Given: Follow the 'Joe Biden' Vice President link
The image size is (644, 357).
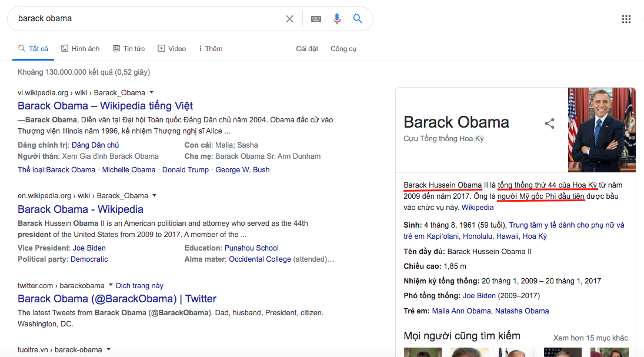Looking at the screenshot, I should 89,248.
